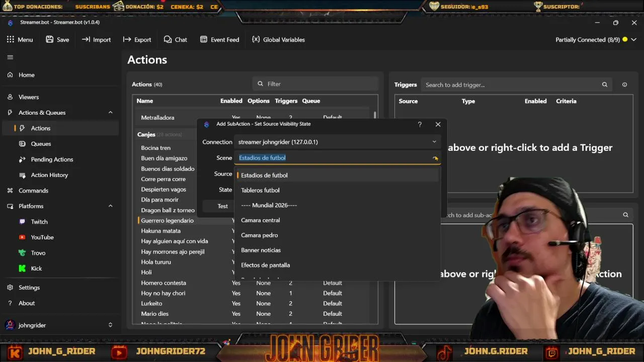
Task: Open Pending Actions in sidebar
Action: point(59,159)
